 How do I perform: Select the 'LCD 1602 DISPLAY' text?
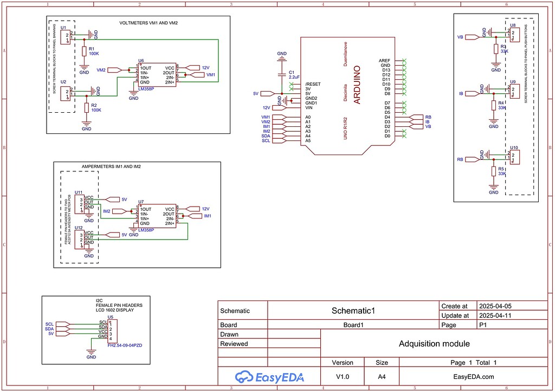click(115, 310)
